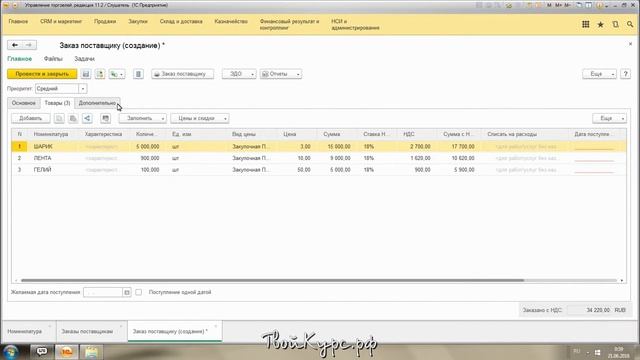Open favorites with the star icon
The height and width of the screenshot is (360, 640).
[600, 24]
